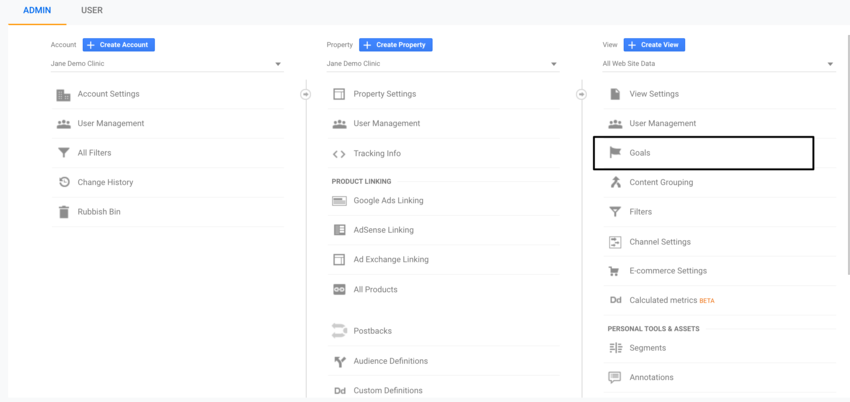Click the Goals flag icon
Viewport: 850px width, 402px height.
tap(615, 153)
